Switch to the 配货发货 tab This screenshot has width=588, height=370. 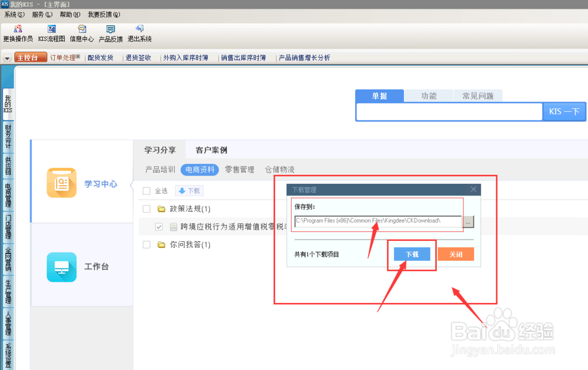pyautogui.click(x=101, y=58)
